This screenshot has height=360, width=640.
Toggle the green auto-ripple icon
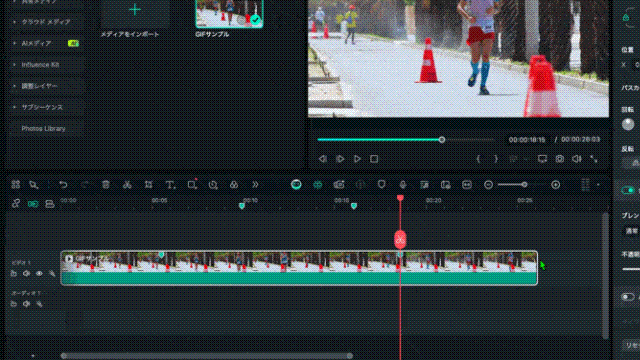pyautogui.click(x=33, y=203)
